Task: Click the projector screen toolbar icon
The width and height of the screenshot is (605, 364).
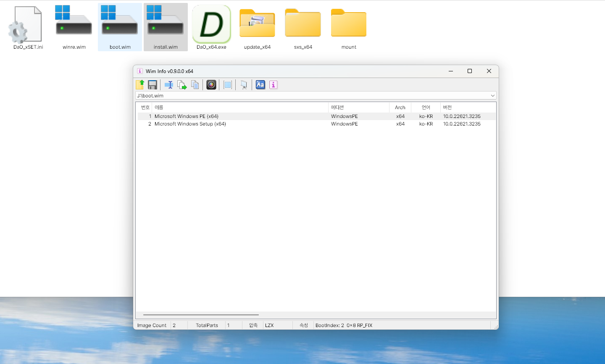Action: coord(244,85)
